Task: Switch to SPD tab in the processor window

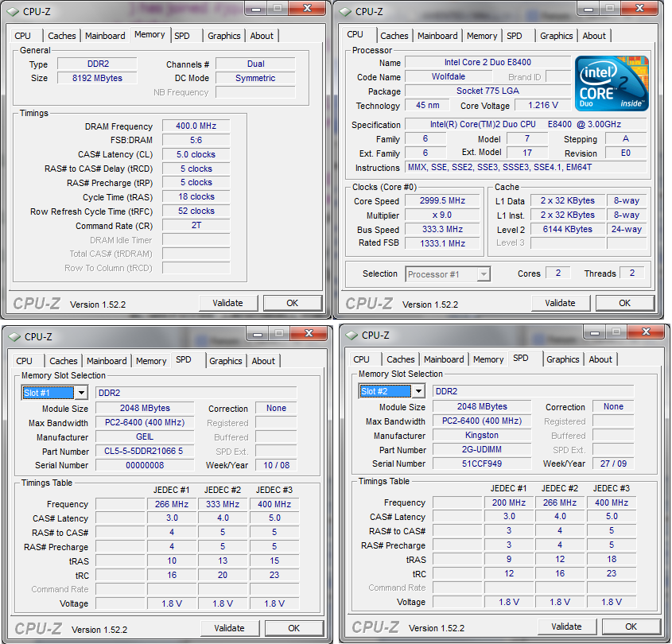Action: point(515,36)
